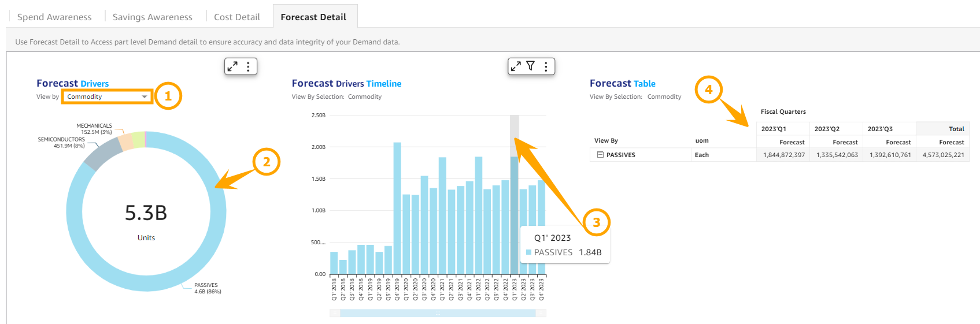Open the View by Commodity dropdown
The width and height of the screenshot is (980, 324).
point(107,96)
